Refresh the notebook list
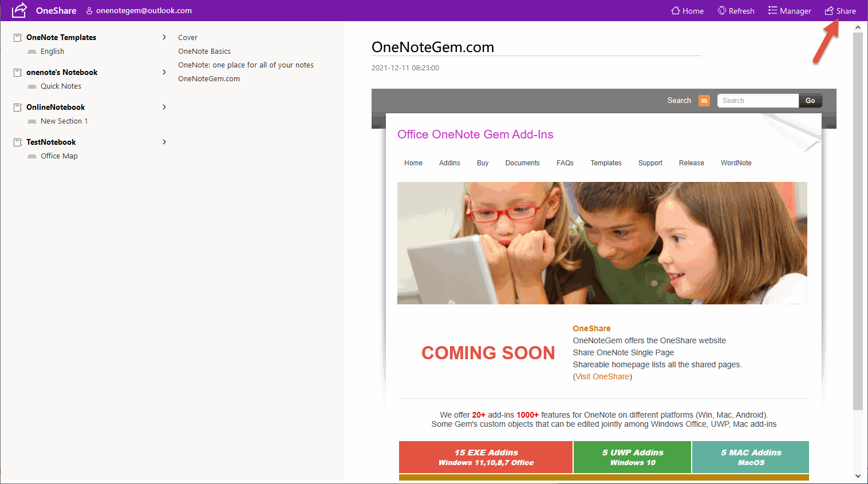 (x=736, y=11)
